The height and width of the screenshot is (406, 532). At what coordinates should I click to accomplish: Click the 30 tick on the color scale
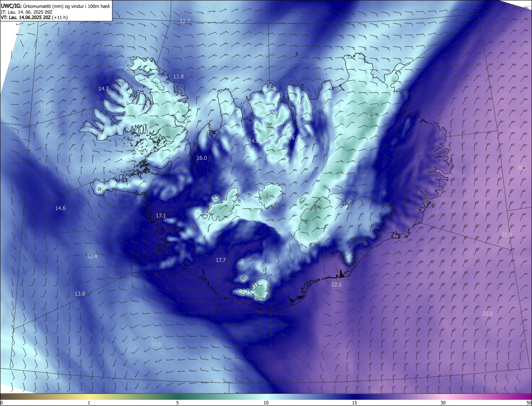(x=443, y=403)
